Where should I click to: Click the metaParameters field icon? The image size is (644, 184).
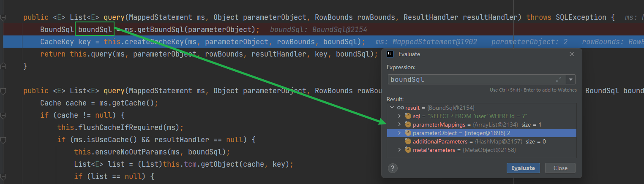[408, 150]
